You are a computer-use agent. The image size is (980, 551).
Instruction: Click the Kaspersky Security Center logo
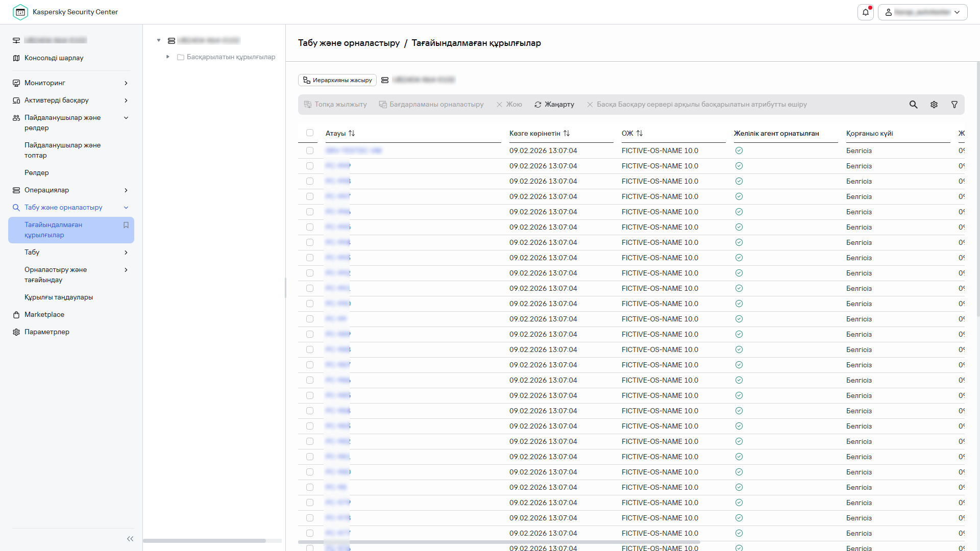[x=20, y=12]
